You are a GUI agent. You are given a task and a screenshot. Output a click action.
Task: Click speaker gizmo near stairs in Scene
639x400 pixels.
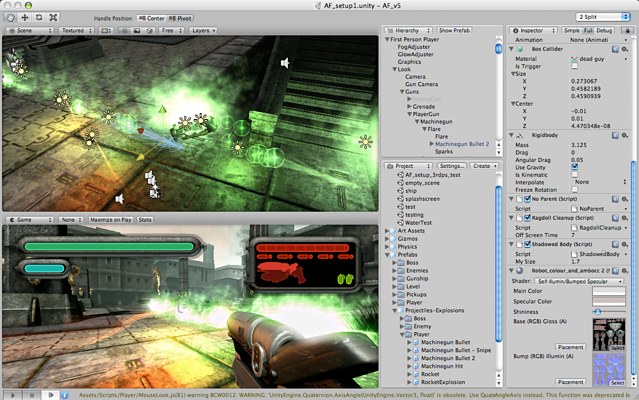[285, 63]
